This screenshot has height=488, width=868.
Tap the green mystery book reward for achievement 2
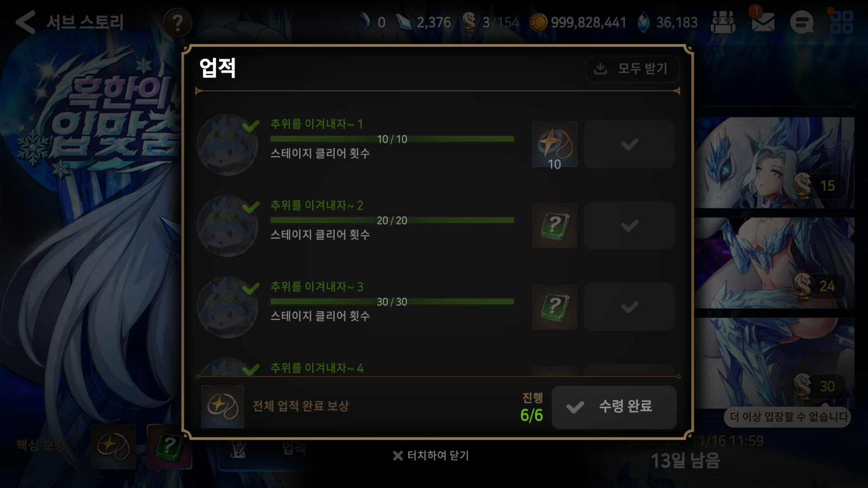pyautogui.click(x=554, y=226)
